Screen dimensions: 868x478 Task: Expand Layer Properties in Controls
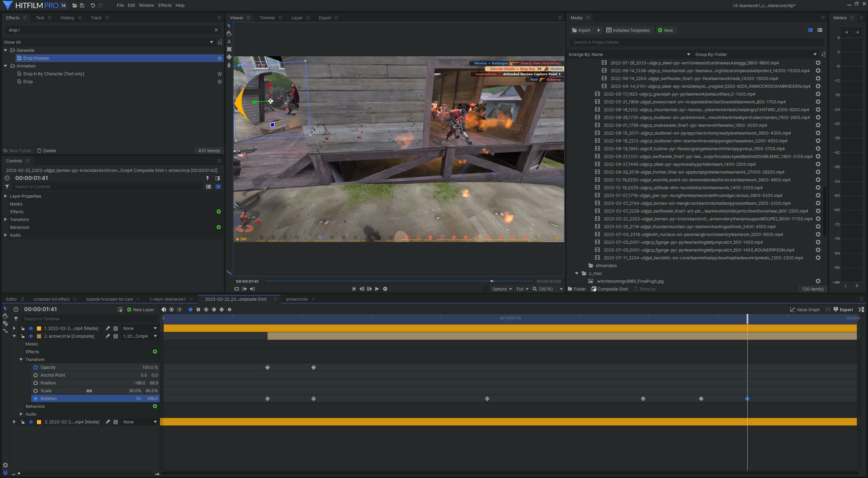point(5,196)
